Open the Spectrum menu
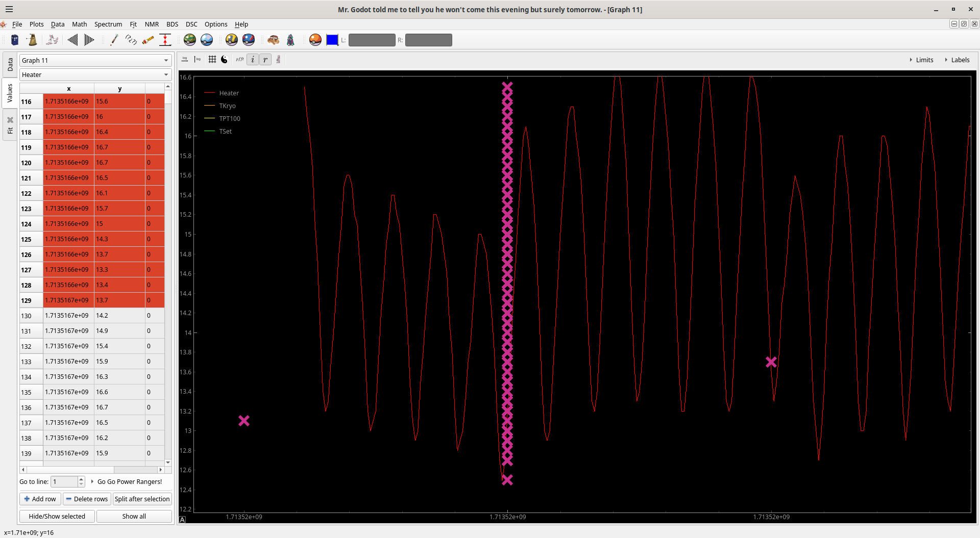 [x=108, y=24]
